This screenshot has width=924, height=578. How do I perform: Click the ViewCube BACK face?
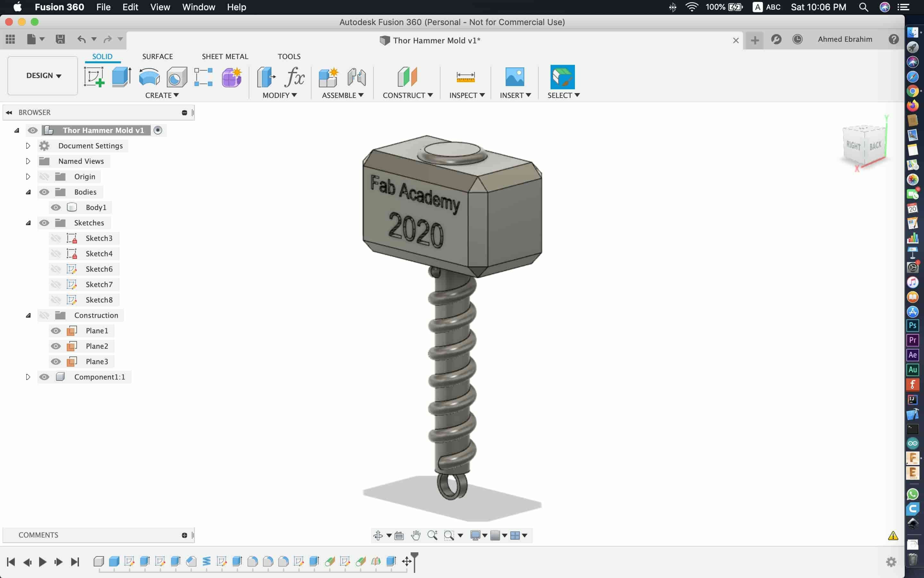point(876,146)
